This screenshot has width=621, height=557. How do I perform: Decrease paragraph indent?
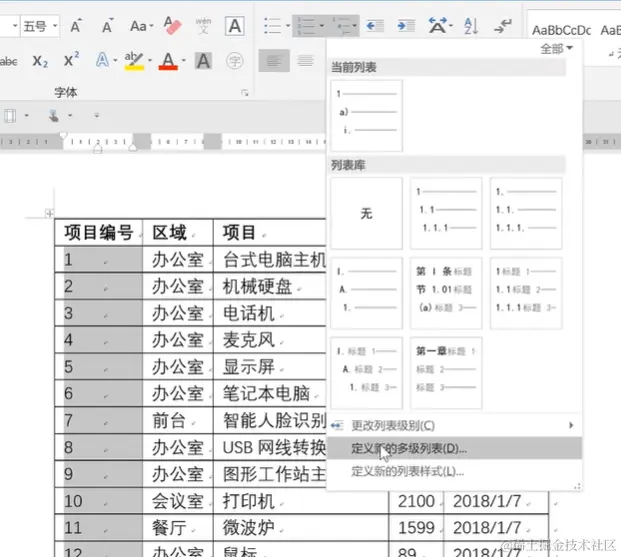pyautogui.click(x=375, y=26)
